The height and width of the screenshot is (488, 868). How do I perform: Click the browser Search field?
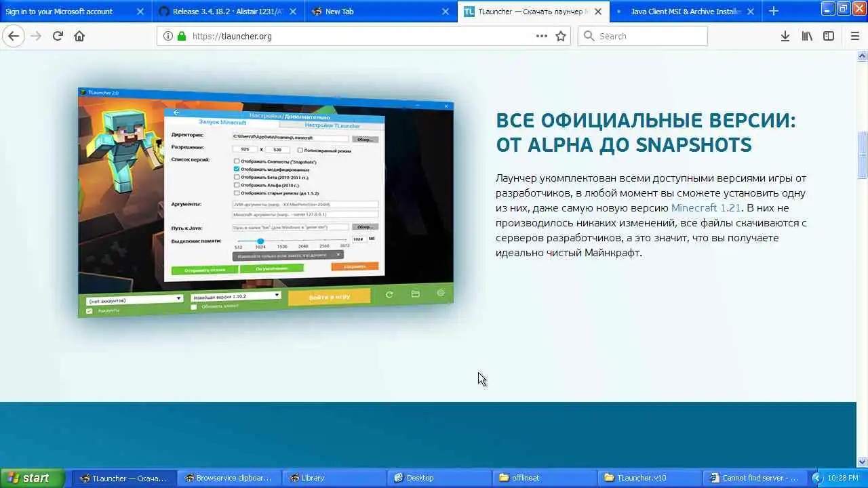pos(642,36)
